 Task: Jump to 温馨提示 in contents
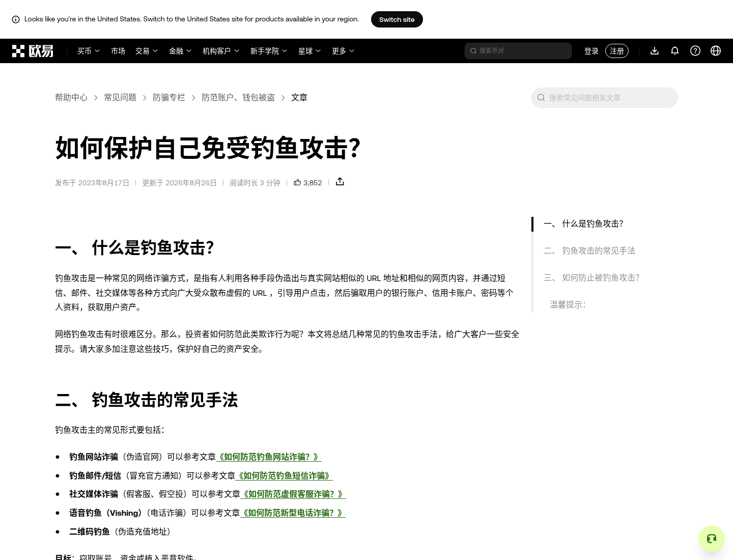point(568,304)
